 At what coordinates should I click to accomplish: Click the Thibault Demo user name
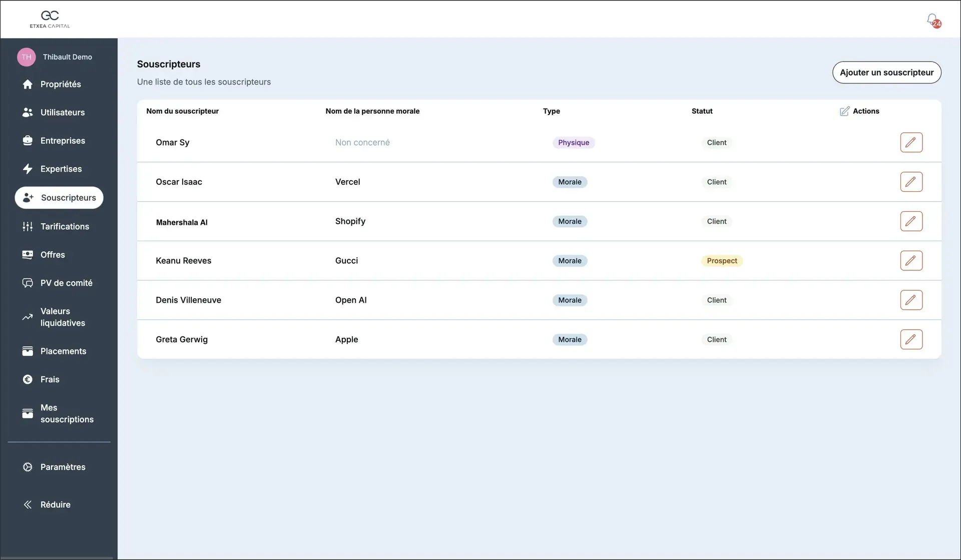coord(67,57)
